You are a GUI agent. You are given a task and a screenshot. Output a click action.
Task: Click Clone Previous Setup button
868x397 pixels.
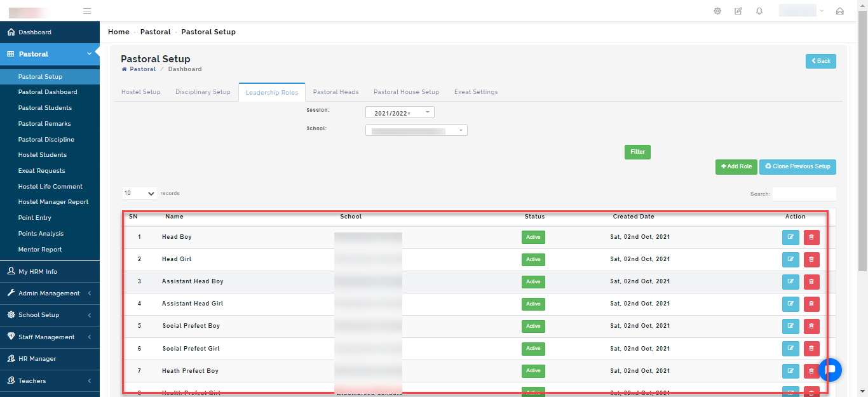tap(798, 166)
